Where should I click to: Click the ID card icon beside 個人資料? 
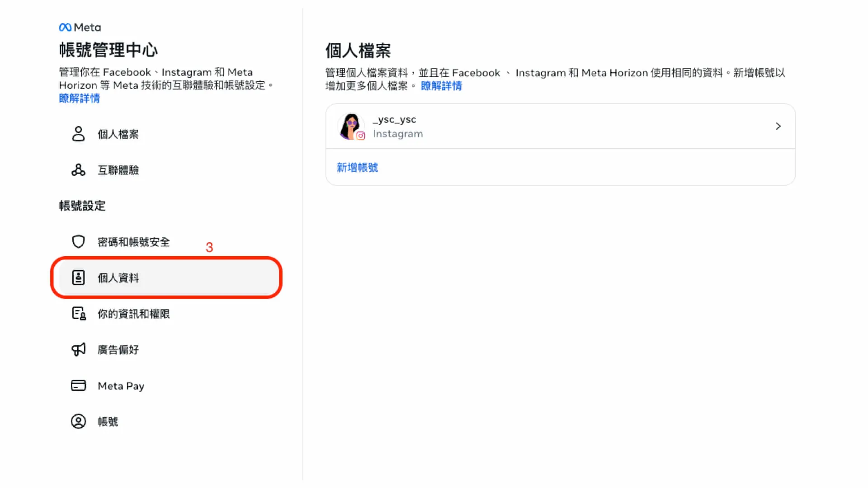78,277
